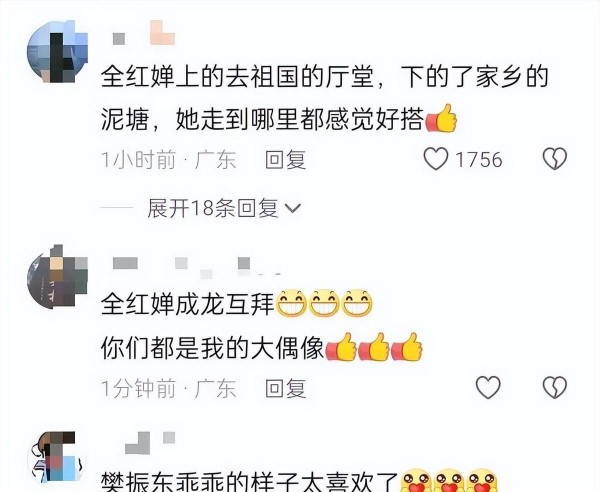The width and height of the screenshot is (600, 492).
Task: Click the thumbs-up emoji after 好搭
Action: coord(441,119)
